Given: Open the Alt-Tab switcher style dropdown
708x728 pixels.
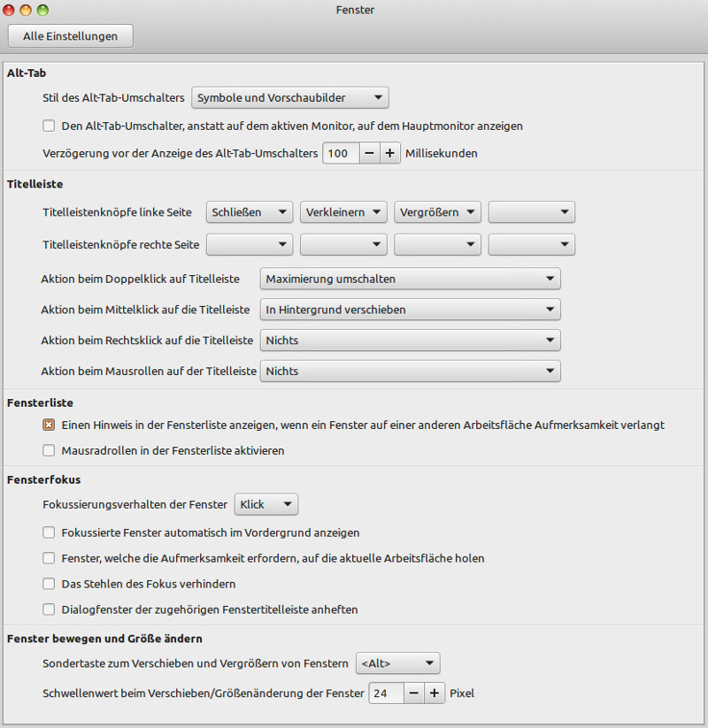Looking at the screenshot, I should pos(290,97).
